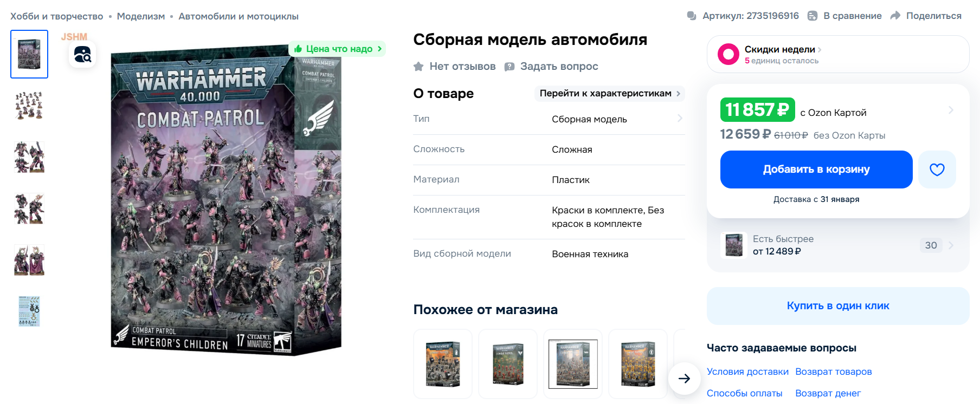Select the decal sheet thumbnail

pyautogui.click(x=29, y=311)
